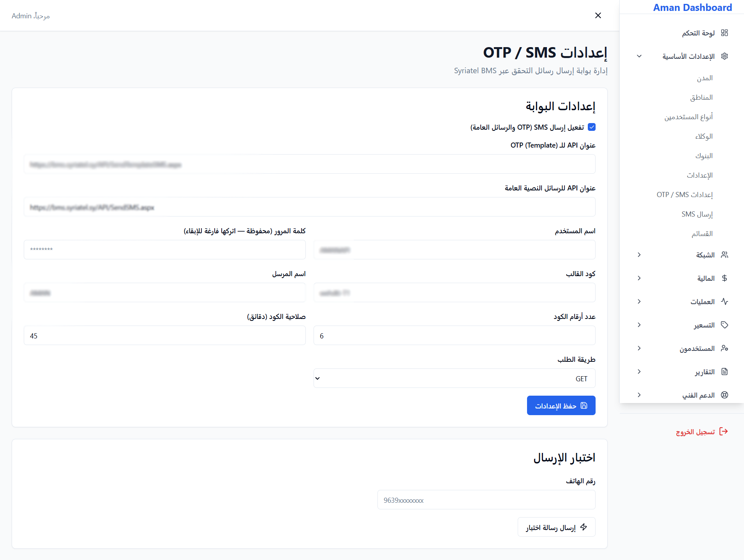Toggle the enable SMS sending checkbox
Screen dimensions: 744x560
pos(592,127)
